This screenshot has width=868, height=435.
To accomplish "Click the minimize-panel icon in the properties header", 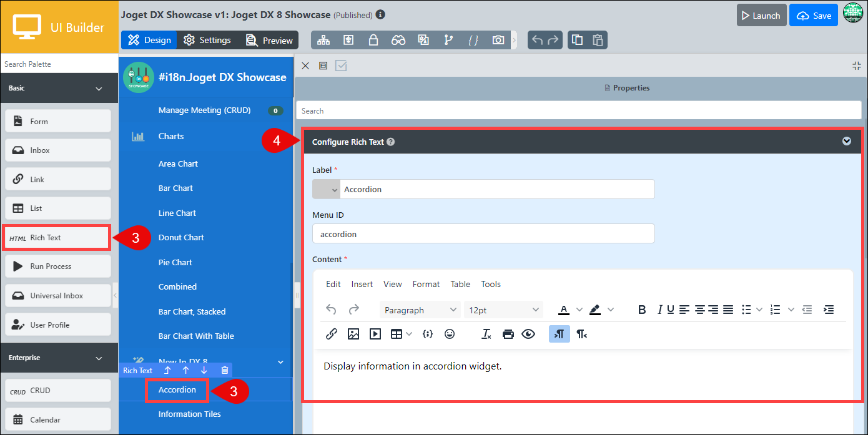I will 856,66.
